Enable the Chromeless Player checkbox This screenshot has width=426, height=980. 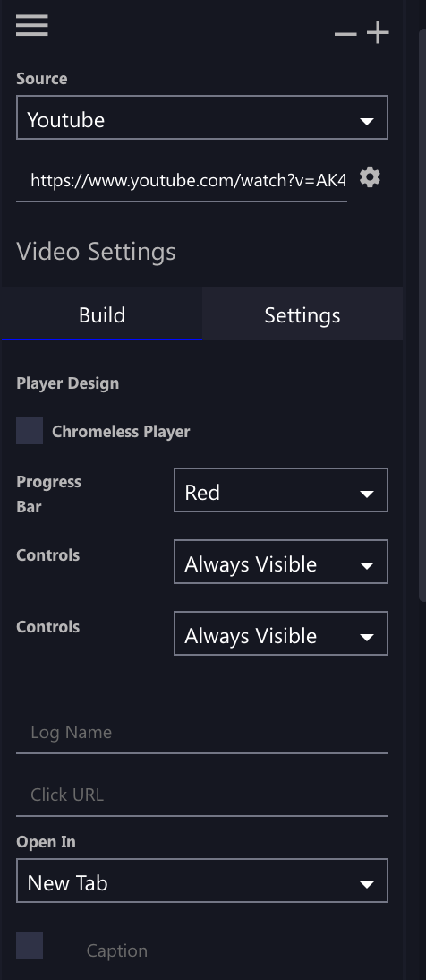tap(30, 431)
